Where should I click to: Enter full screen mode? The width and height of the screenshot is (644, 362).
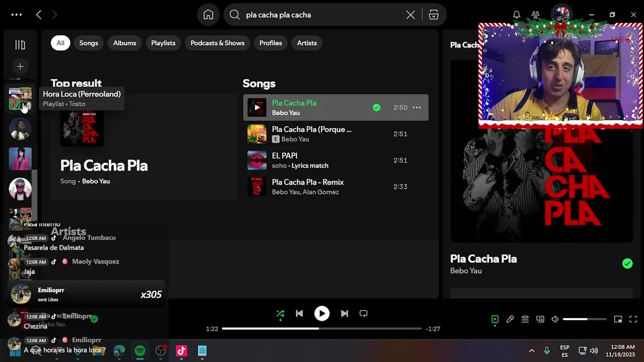tap(633, 319)
